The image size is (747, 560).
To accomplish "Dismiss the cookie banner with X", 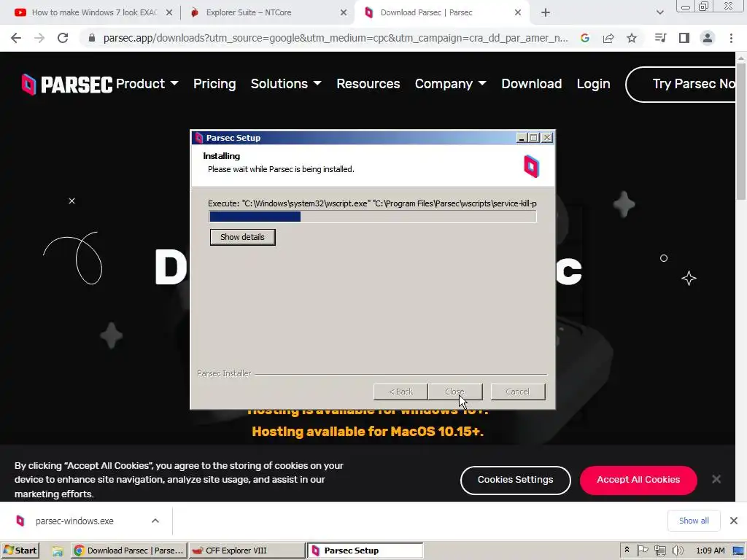I will [716, 479].
